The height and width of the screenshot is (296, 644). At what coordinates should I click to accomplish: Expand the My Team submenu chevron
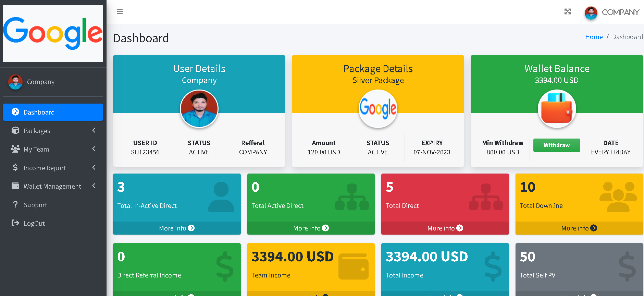(94, 149)
